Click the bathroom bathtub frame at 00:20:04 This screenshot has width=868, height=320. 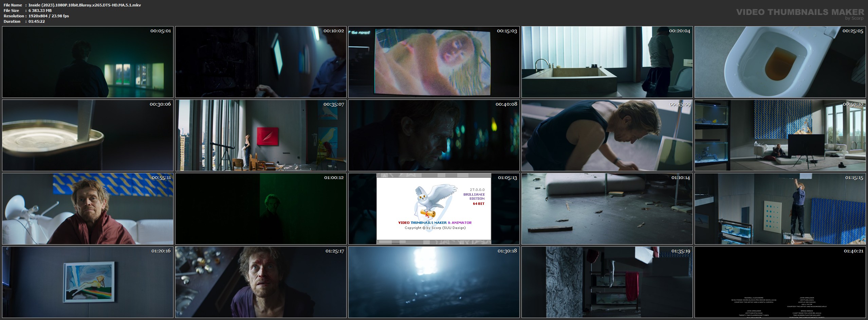point(607,62)
